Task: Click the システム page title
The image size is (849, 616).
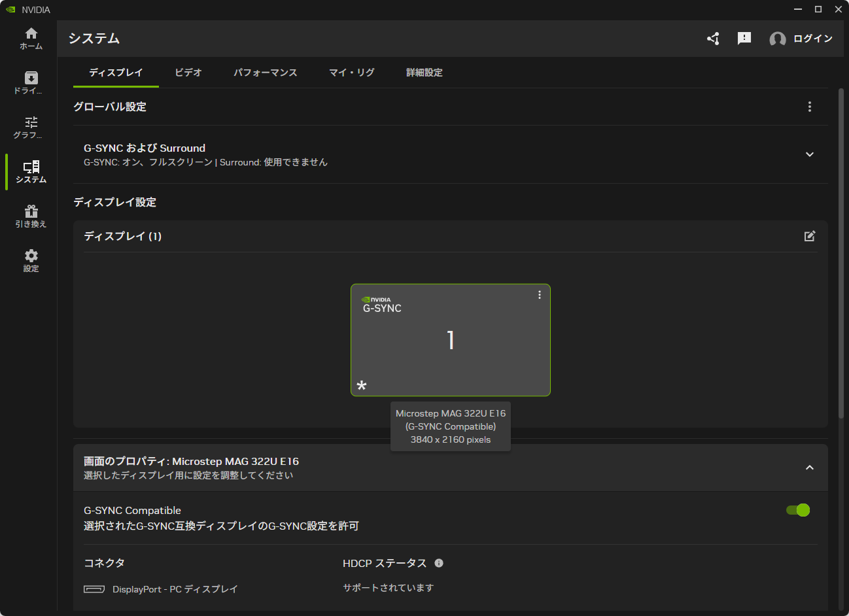Action: 94,39
